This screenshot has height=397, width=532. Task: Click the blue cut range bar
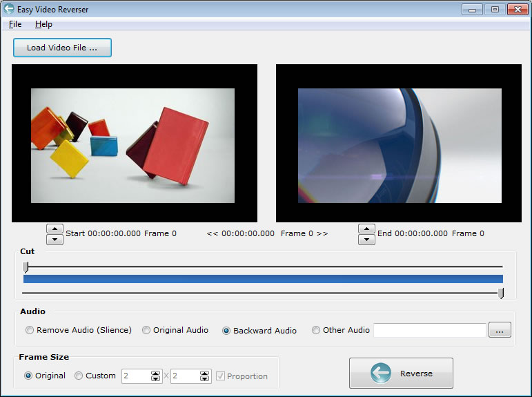(x=263, y=279)
